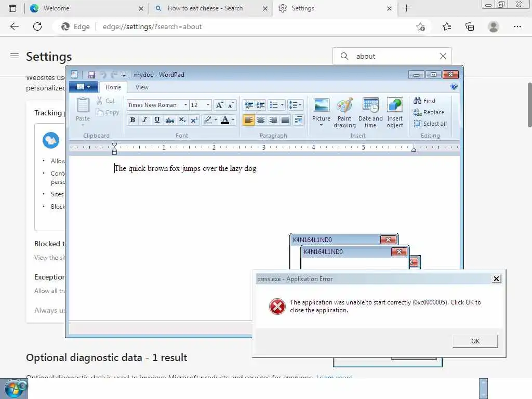Screen dimensions: 532x399
Task: Click the bullet list icon
Action: click(273, 105)
